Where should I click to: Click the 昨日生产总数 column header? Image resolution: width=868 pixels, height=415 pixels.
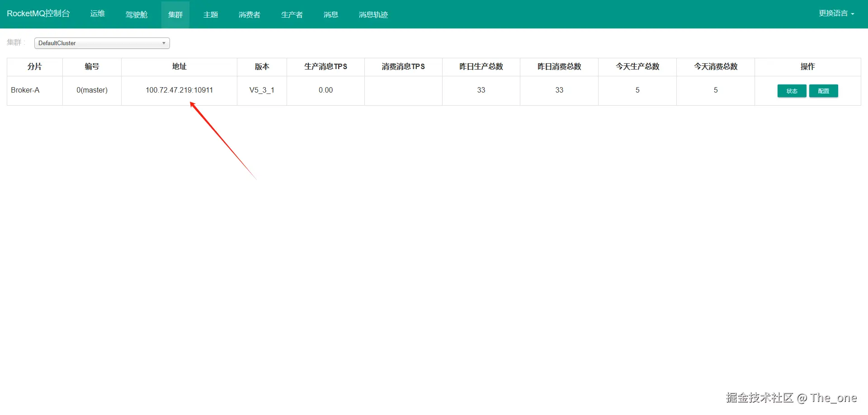(x=481, y=67)
